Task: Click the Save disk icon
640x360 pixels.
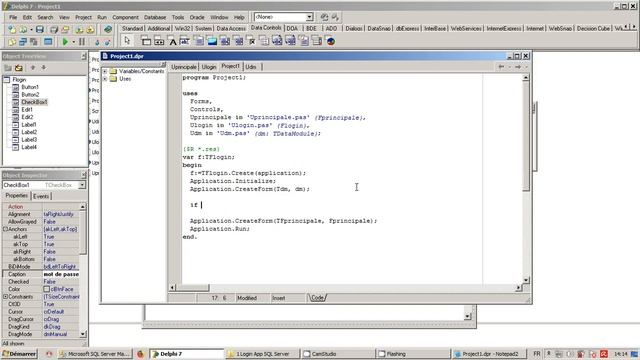Action: coord(40,29)
